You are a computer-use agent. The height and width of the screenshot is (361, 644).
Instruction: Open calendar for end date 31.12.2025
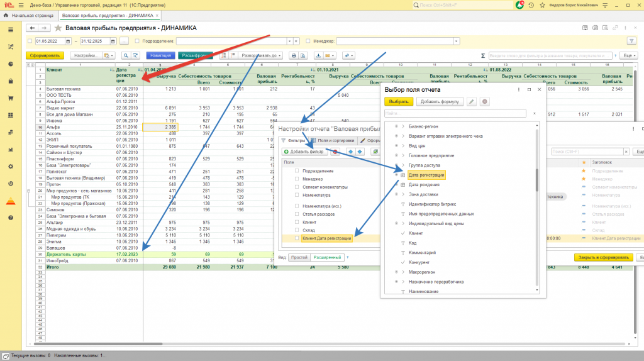point(113,41)
